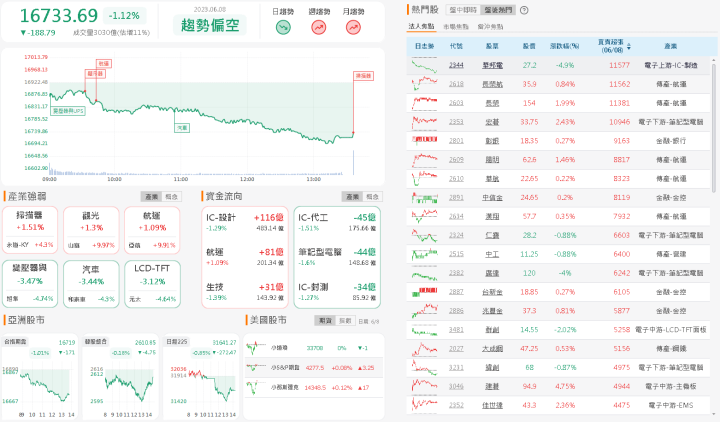Viewport: 720px width, 422px height.
Task: Click the mini chart of the 4277.5 futures row
Action: click(256, 367)
